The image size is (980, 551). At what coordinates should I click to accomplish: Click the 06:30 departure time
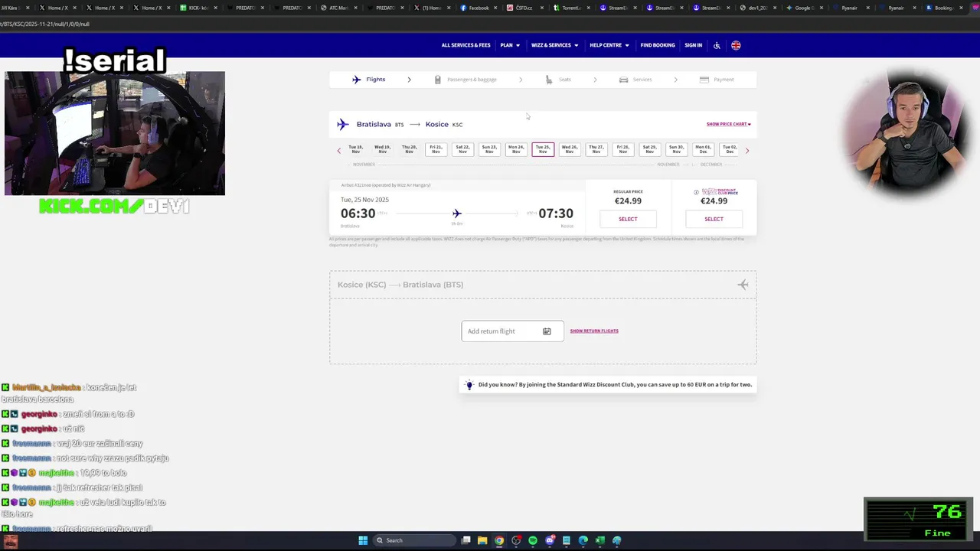(358, 214)
